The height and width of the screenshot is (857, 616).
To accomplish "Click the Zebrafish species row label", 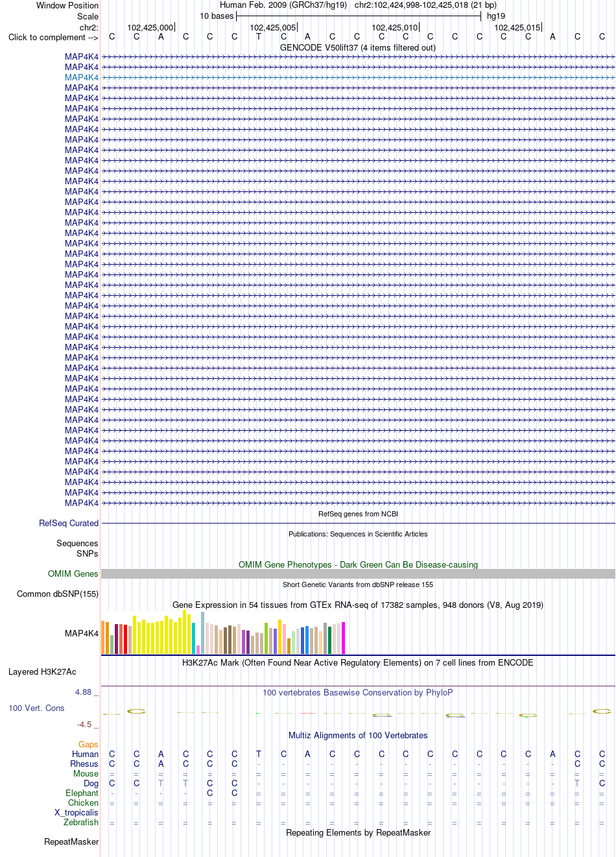I will pyautogui.click(x=81, y=822).
